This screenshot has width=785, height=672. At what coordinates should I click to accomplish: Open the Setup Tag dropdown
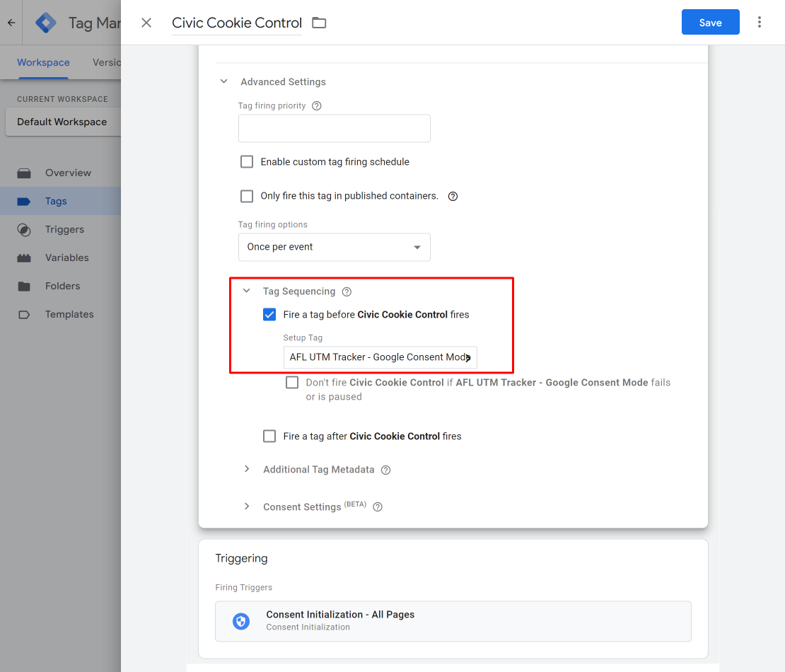[x=380, y=357]
